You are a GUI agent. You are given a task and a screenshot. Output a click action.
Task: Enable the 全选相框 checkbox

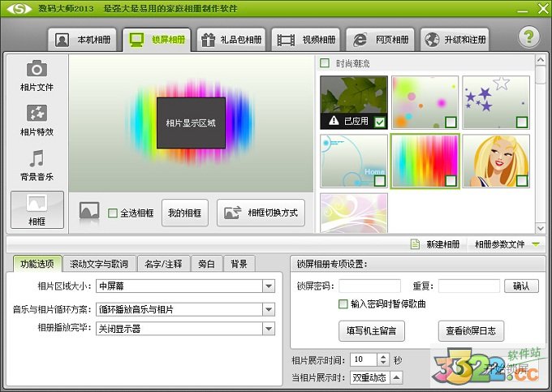click(113, 213)
